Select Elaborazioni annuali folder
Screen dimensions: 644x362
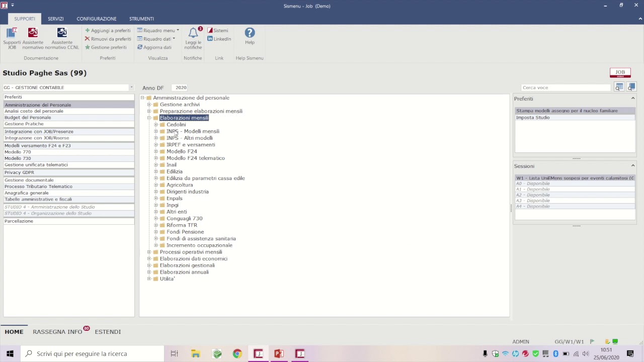click(x=184, y=272)
